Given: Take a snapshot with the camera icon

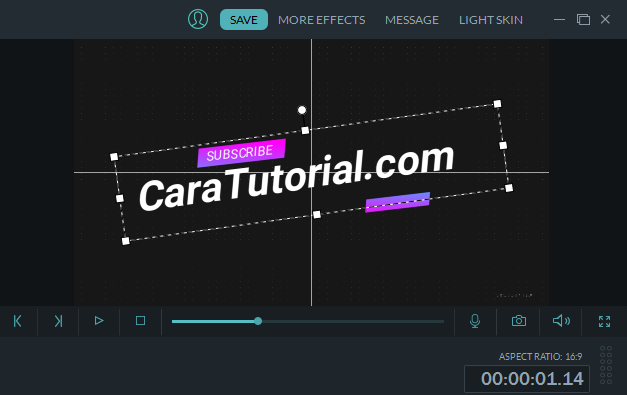Looking at the screenshot, I should coord(519,321).
